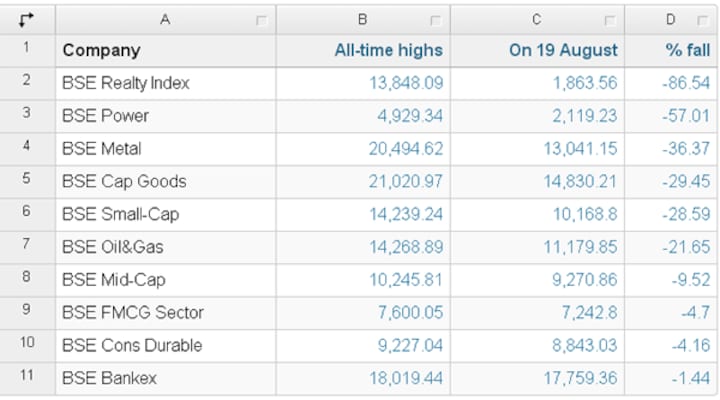Open column C options box
This screenshot has height=400, width=720.
click(x=610, y=21)
